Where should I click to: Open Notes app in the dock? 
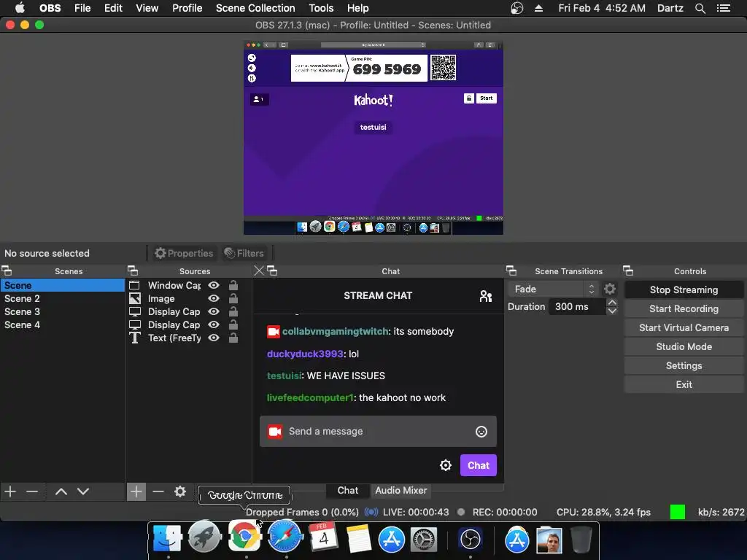click(358, 539)
